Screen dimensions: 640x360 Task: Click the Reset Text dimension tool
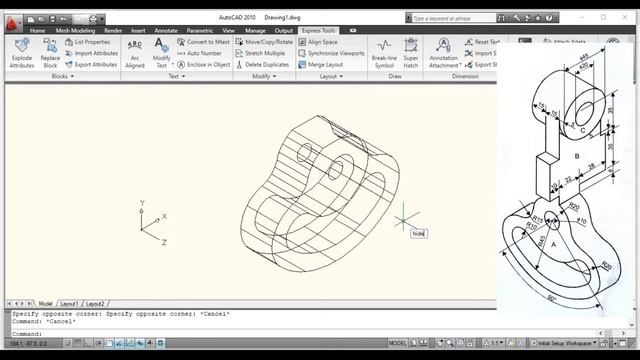482,42
